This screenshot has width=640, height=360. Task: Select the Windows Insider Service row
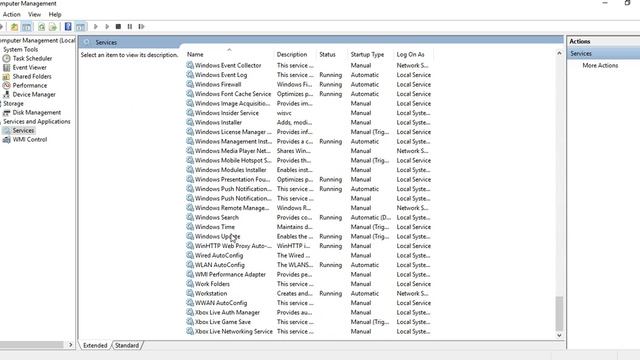[309, 113]
